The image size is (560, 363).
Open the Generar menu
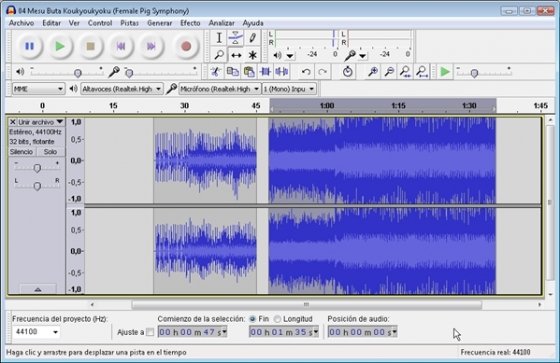click(x=159, y=23)
